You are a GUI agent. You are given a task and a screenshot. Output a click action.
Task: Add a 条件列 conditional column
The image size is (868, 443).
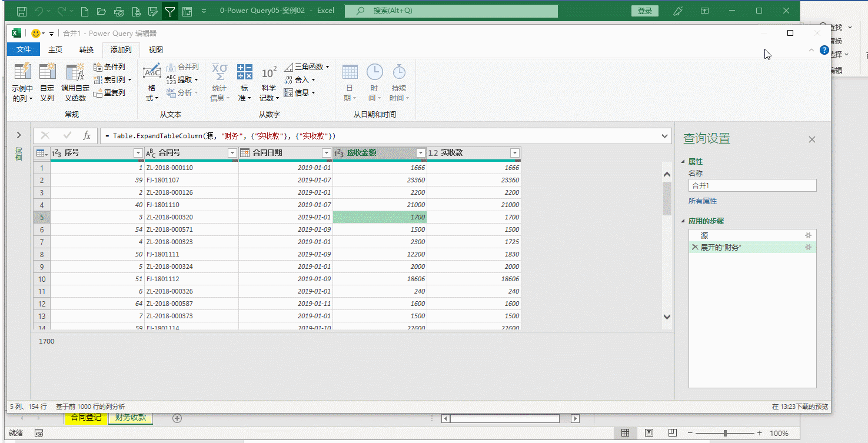pos(109,67)
